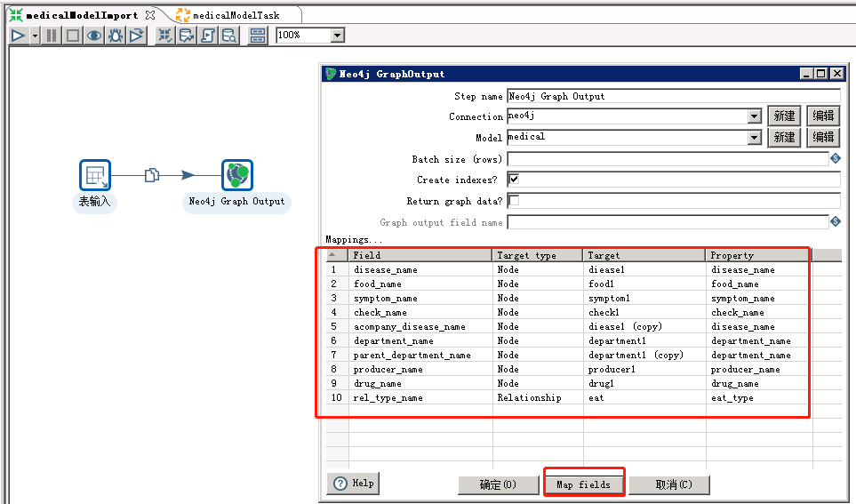
Task: Generate SQL toolbar icon
Action: click(208, 36)
